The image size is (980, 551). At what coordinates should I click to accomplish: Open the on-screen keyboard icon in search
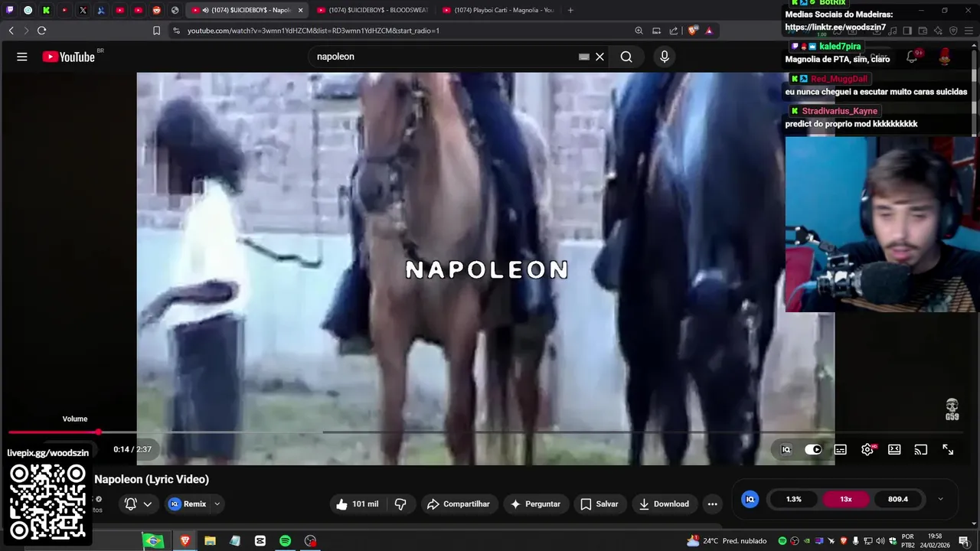coord(584,57)
